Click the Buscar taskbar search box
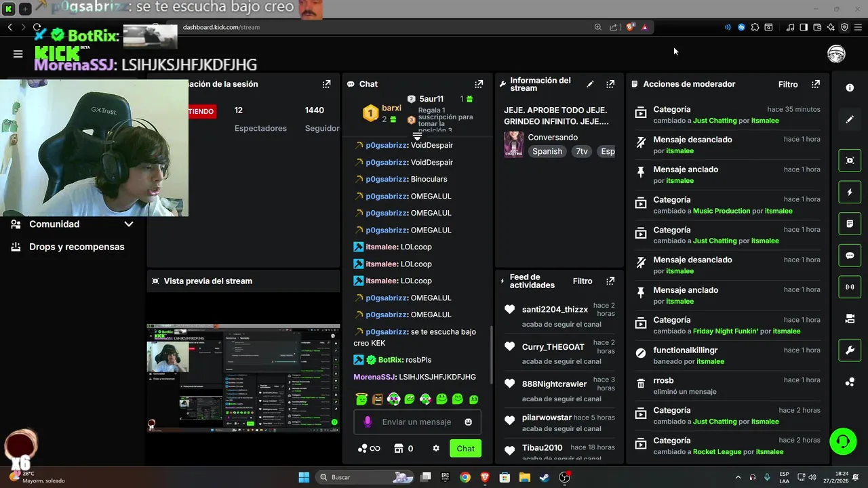Image resolution: width=868 pixels, height=488 pixels. point(366,477)
